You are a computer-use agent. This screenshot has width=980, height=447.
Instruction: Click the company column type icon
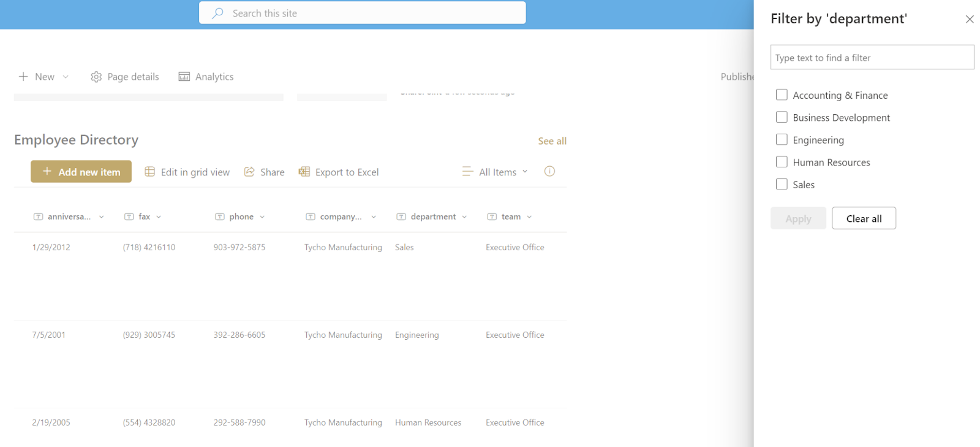(310, 216)
